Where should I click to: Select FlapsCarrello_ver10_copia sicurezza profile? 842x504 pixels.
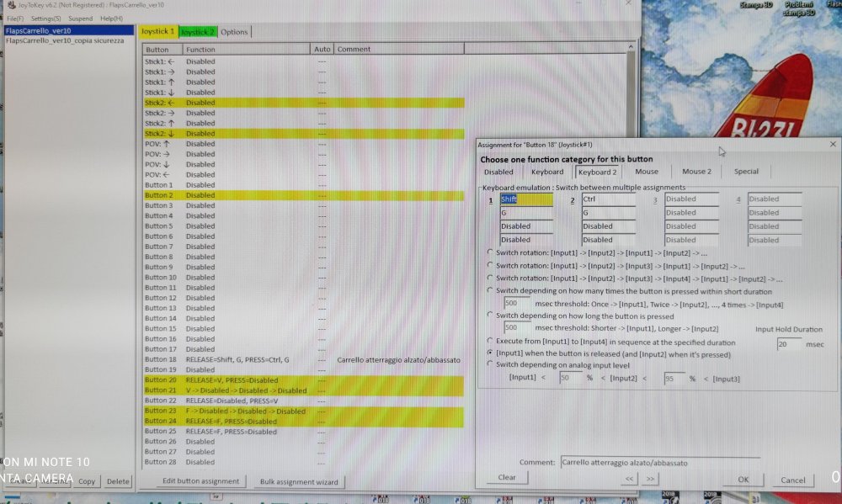click(69, 40)
